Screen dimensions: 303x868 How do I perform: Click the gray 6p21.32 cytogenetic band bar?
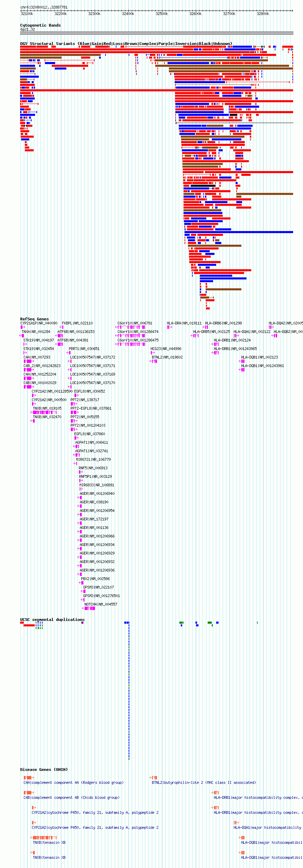click(x=157, y=33)
